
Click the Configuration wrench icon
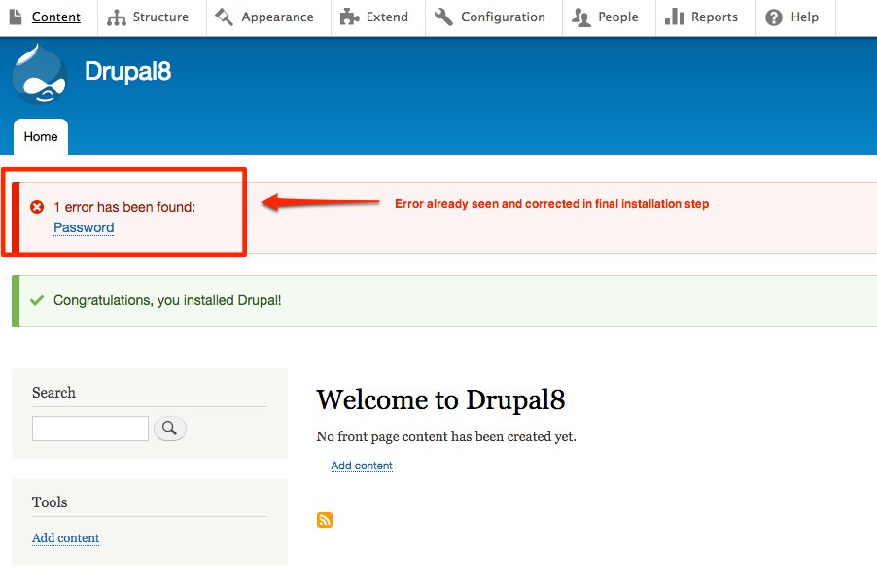pos(443,17)
